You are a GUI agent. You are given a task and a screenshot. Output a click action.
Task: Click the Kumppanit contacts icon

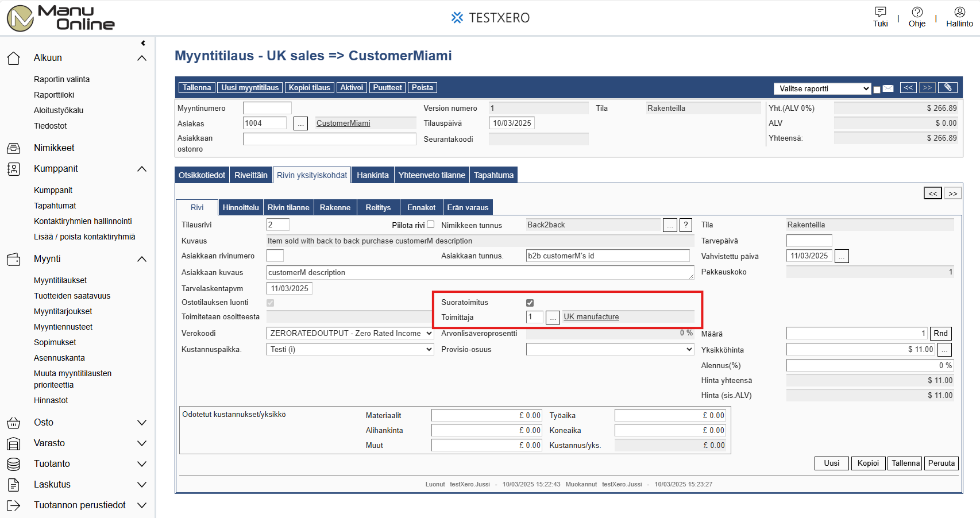13,169
